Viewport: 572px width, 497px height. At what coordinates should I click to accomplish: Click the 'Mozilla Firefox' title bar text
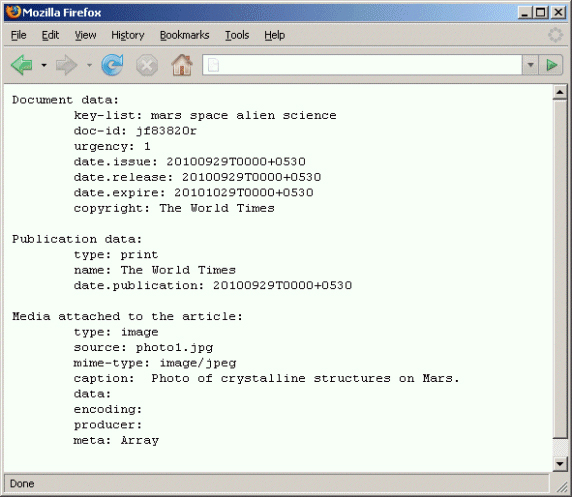click(62, 13)
